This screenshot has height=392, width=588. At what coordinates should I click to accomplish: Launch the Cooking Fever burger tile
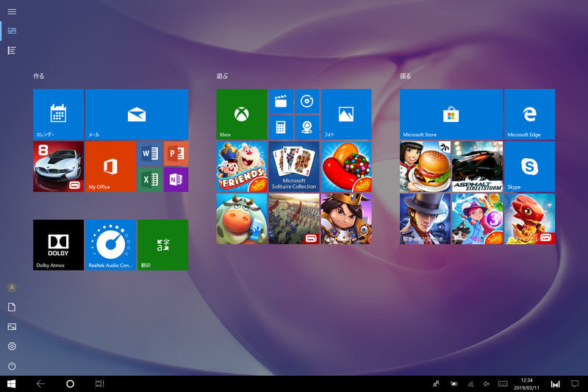(425, 166)
